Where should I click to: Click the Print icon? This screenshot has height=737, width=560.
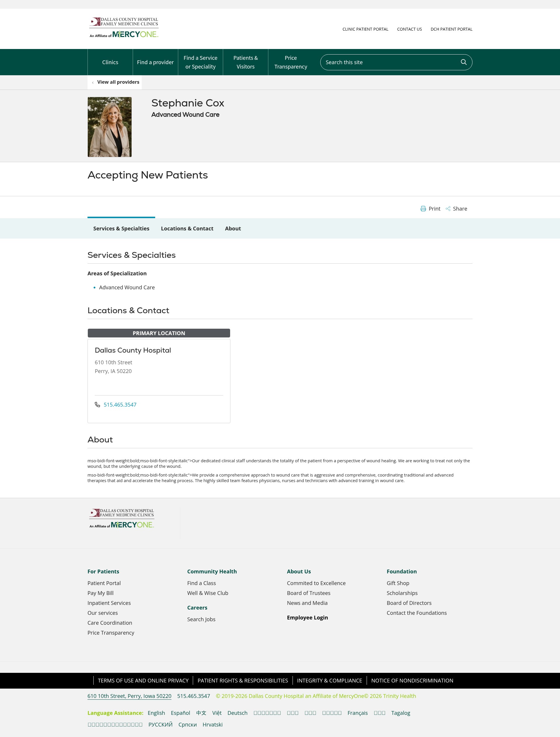click(x=423, y=209)
